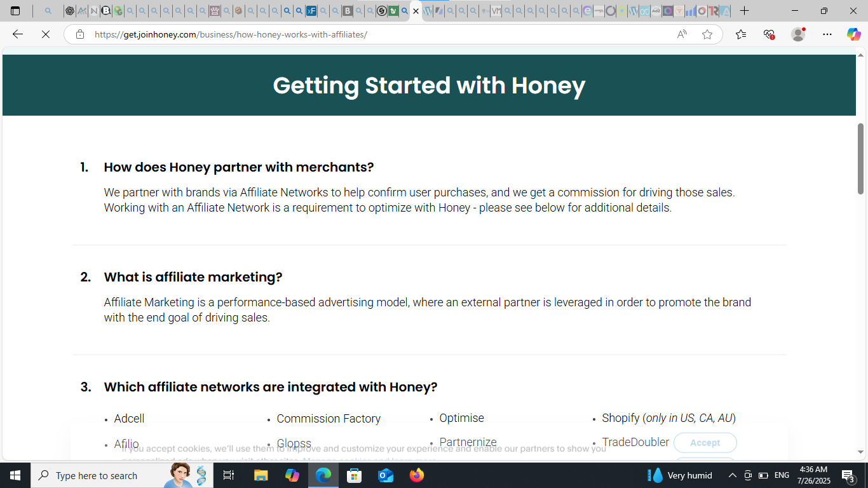Switch to the blue xF tab
The image size is (868, 488).
pos(311,11)
